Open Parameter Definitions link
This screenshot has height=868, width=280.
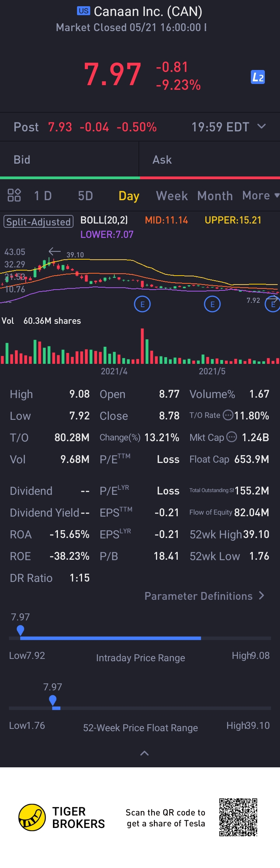tap(204, 596)
